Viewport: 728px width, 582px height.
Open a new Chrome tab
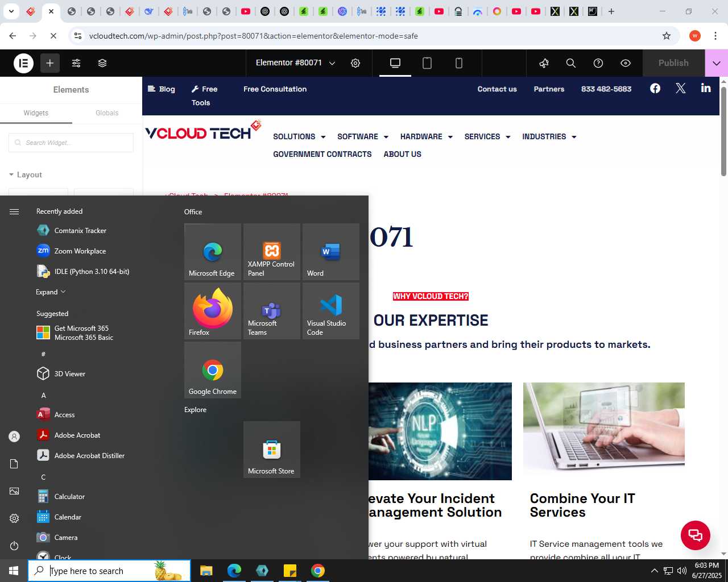coord(611,11)
